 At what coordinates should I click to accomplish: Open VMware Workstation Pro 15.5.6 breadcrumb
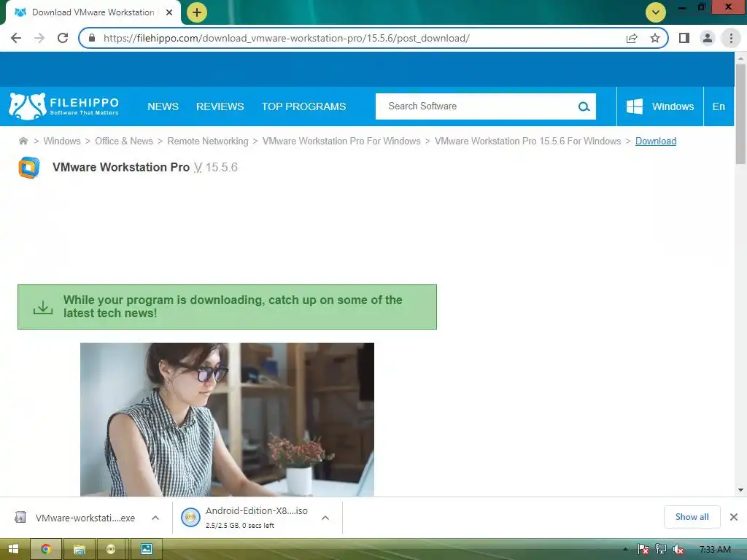click(528, 141)
